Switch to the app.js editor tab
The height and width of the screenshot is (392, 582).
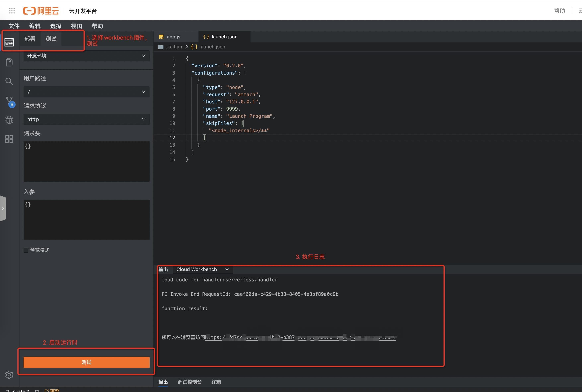click(x=176, y=37)
